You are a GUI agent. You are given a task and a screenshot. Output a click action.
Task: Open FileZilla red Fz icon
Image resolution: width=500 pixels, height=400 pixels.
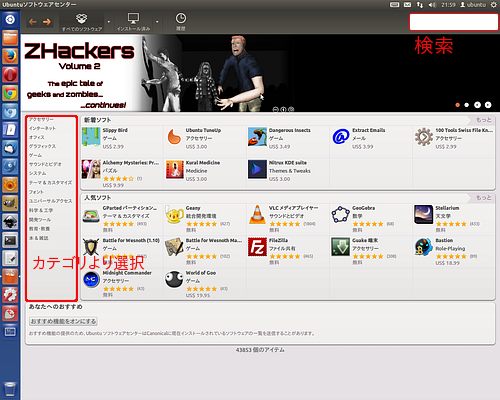(257, 247)
